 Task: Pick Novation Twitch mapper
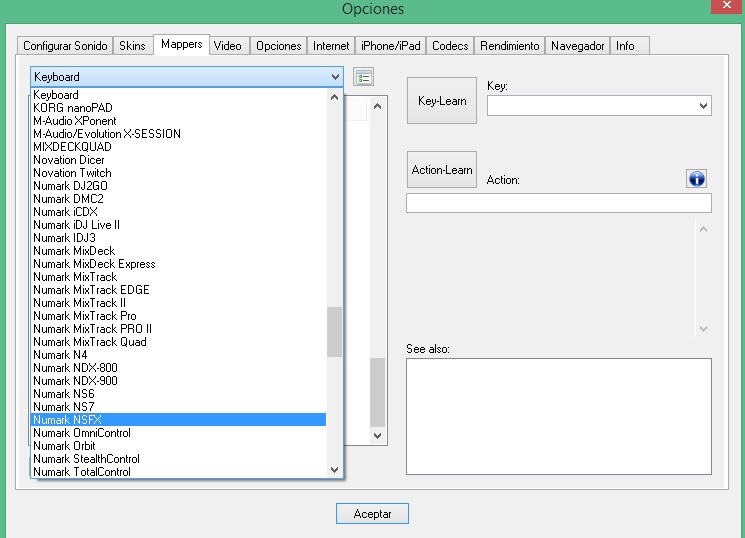tap(179, 173)
